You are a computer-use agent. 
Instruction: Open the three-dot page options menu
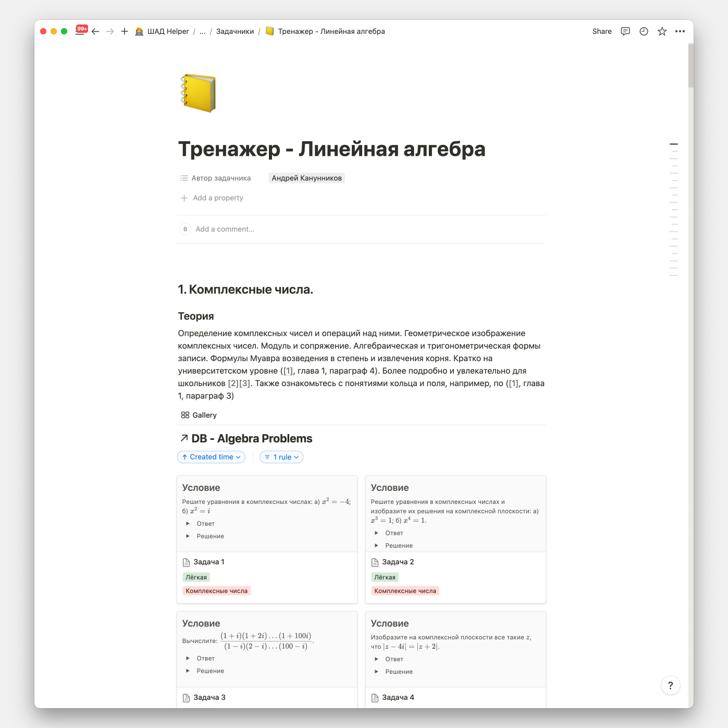pos(680,31)
